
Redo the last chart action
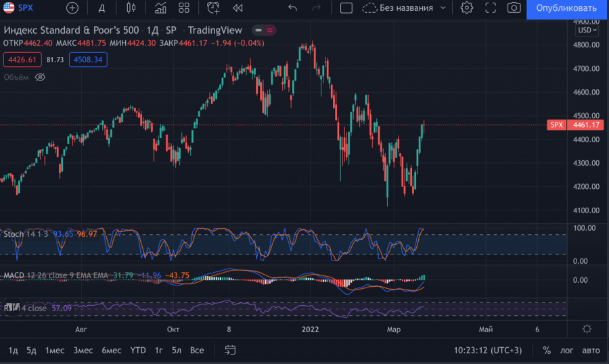[x=316, y=7]
